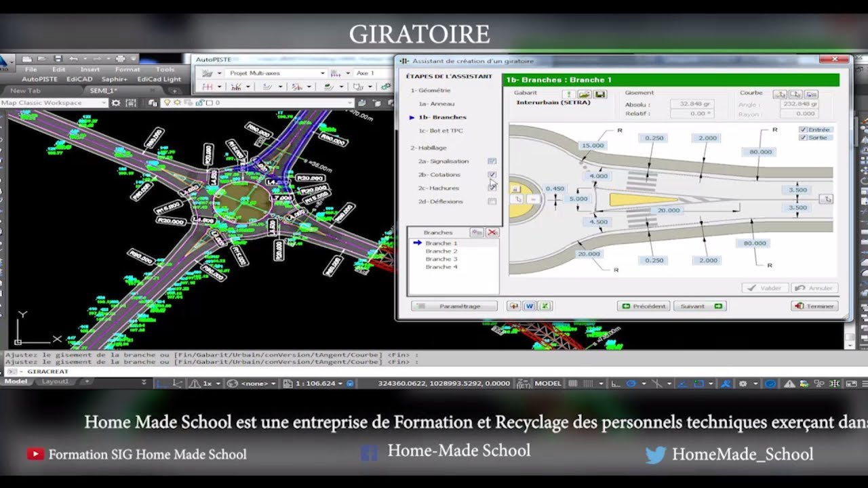Open the AutoPISTE menu
Viewport: 868px width, 488px height.
[40, 79]
